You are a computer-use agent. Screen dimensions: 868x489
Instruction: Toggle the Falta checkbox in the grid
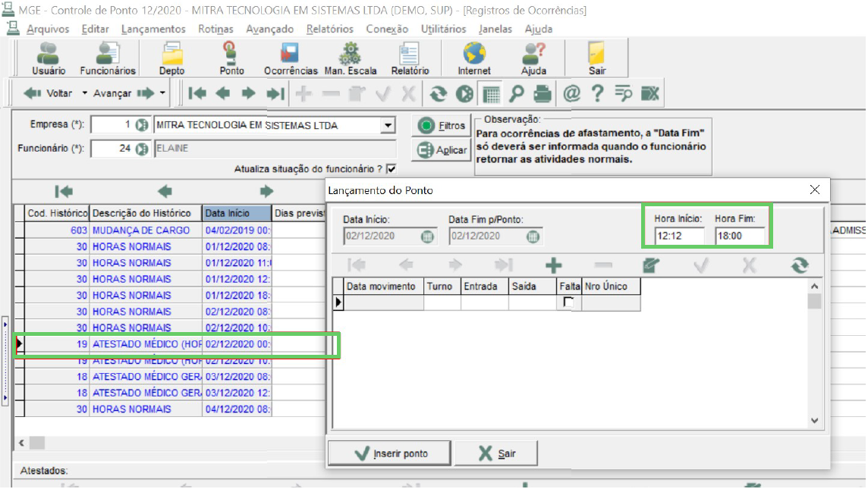click(x=568, y=302)
